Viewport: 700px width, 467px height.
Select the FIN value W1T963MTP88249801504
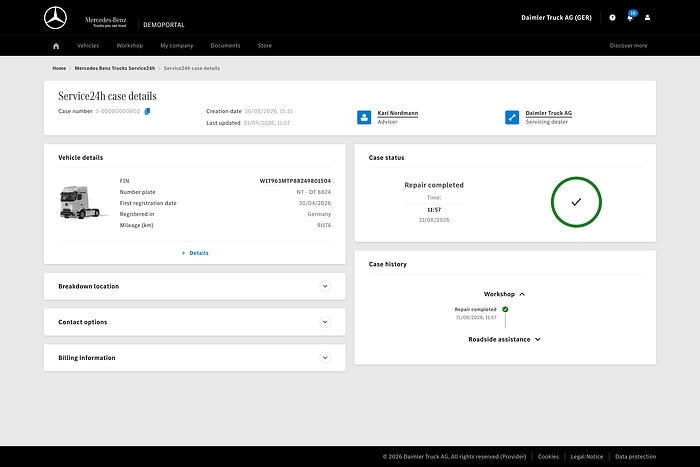pyautogui.click(x=295, y=181)
